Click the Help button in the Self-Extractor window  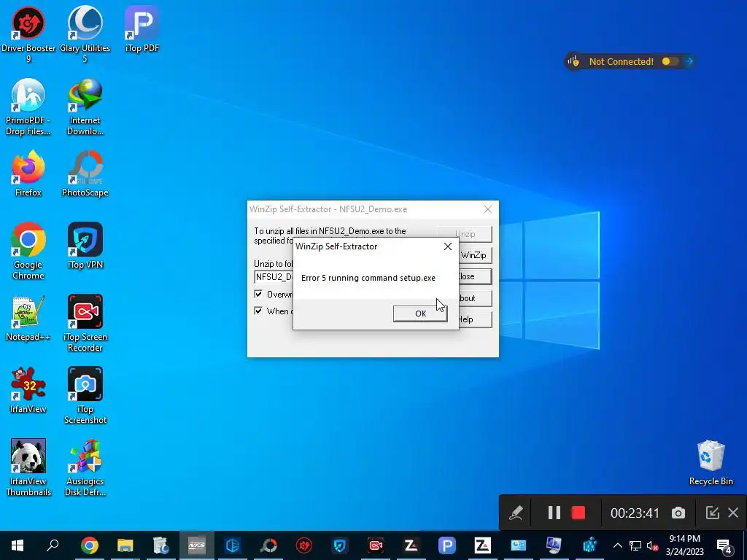click(475, 319)
